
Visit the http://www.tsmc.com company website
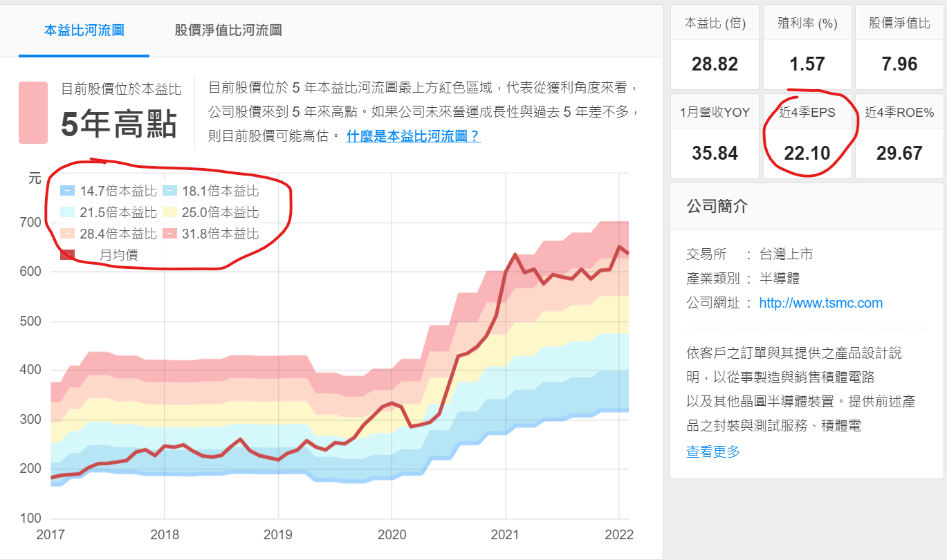click(x=820, y=303)
